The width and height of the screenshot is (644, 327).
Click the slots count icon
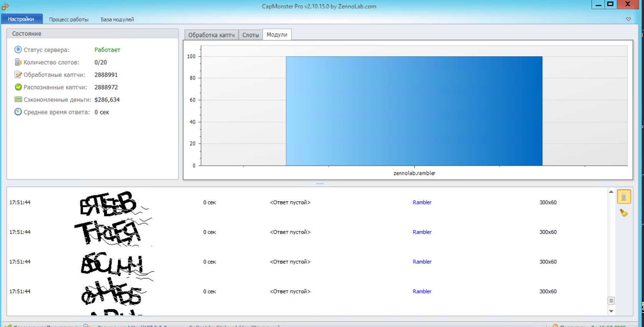18,62
